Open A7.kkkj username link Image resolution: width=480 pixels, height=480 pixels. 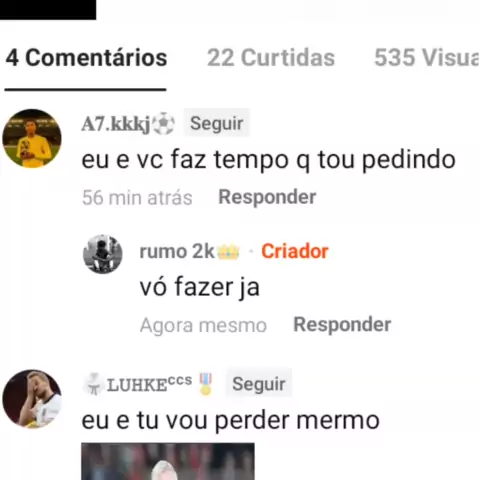point(116,124)
